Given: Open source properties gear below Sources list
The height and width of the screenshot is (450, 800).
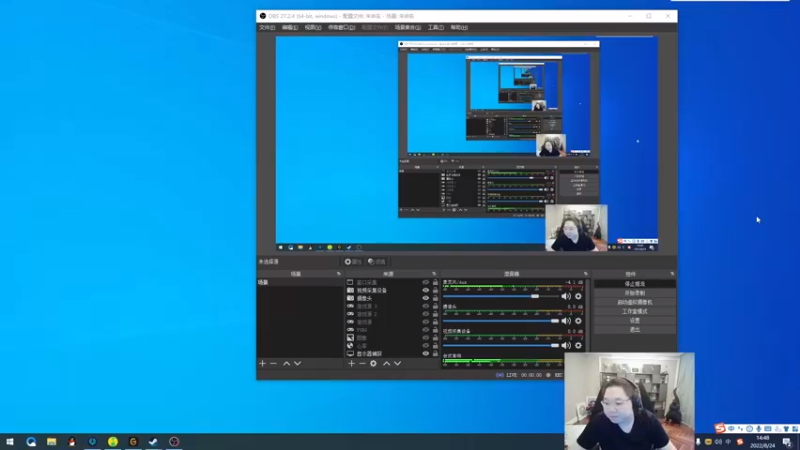Looking at the screenshot, I should pyautogui.click(x=373, y=363).
